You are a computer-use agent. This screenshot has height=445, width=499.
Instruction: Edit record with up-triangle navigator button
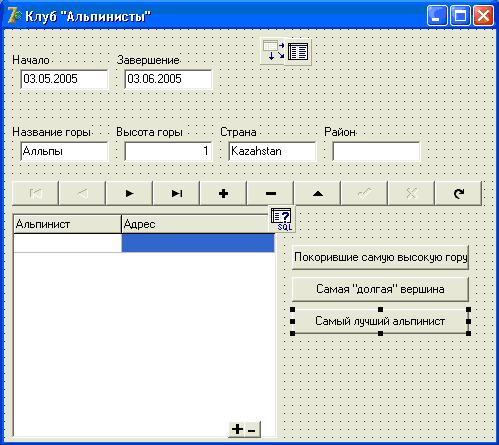[x=317, y=193]
